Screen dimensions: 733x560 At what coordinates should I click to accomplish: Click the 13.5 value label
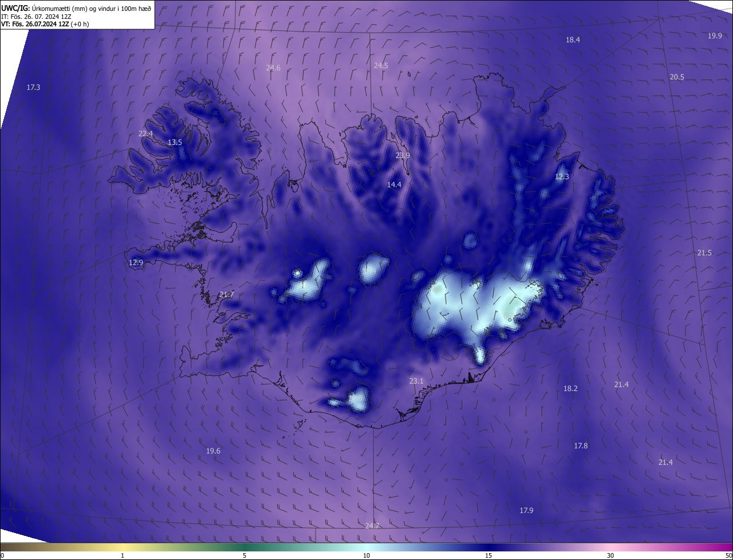[x=175, y=143]
